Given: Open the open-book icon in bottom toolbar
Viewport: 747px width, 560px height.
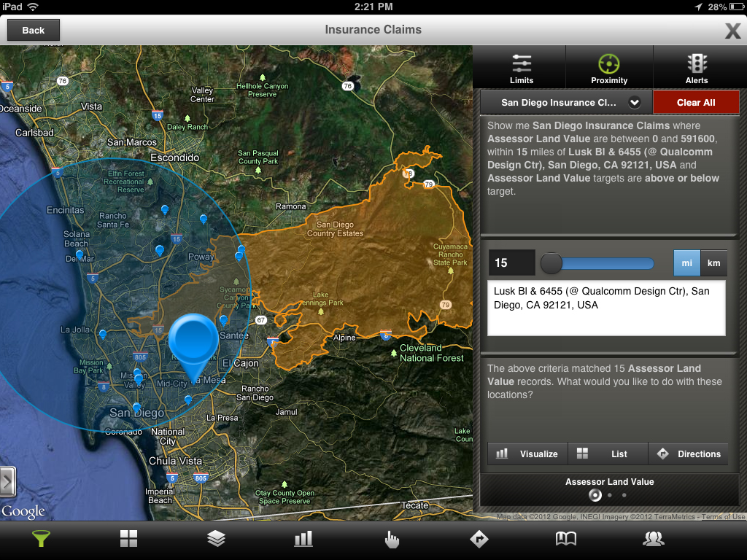Looking at the screenshot, I should (x=566, y=539).
